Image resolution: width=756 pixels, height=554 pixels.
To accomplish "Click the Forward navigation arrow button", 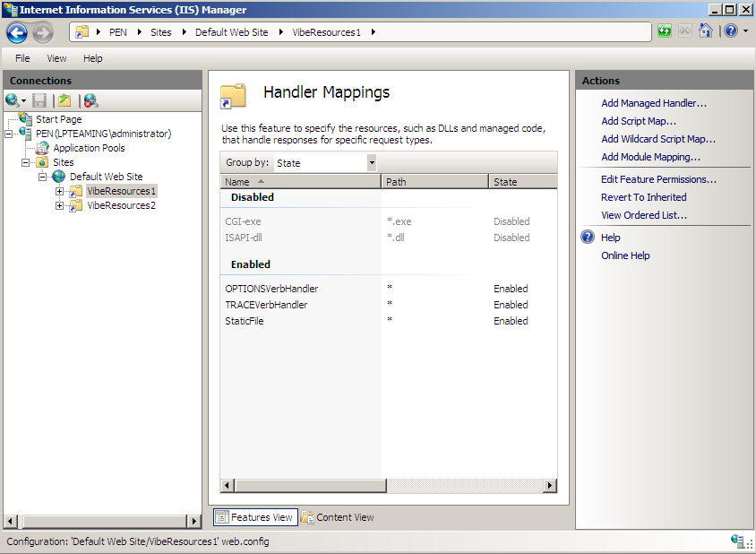I will pos(43,32).
